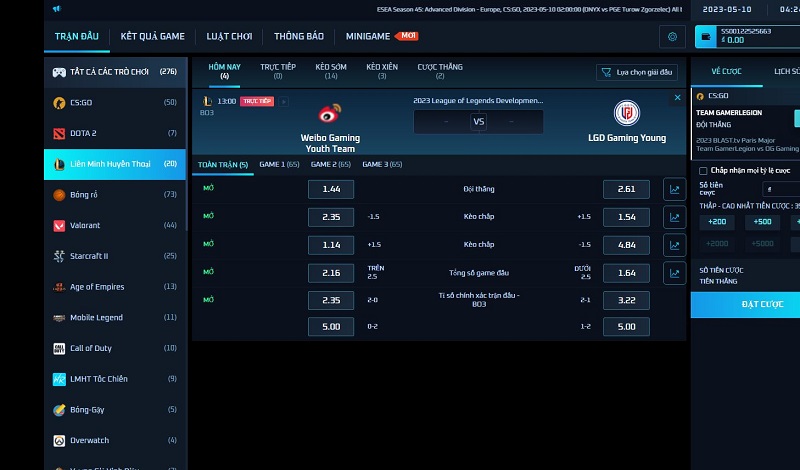
Task: Click gamepad icon for all games
Action: coord(59,72)
